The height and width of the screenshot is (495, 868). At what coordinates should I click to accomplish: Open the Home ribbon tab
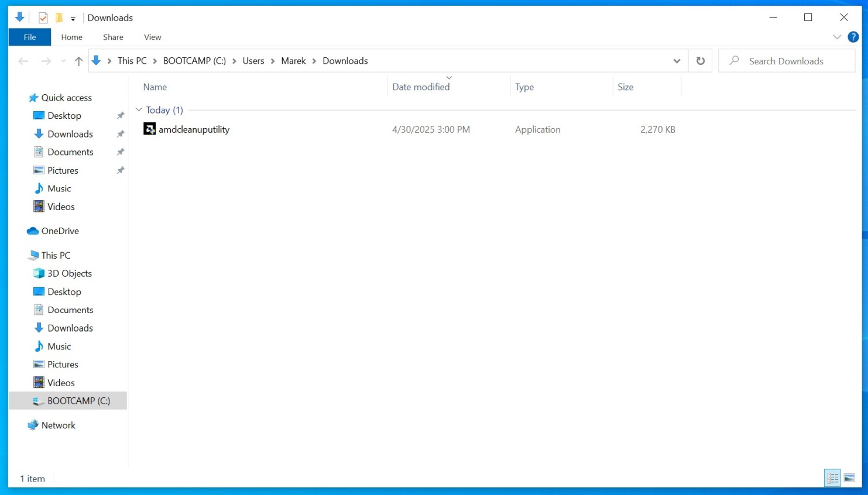pyautogui.click(x=71, y=37)
